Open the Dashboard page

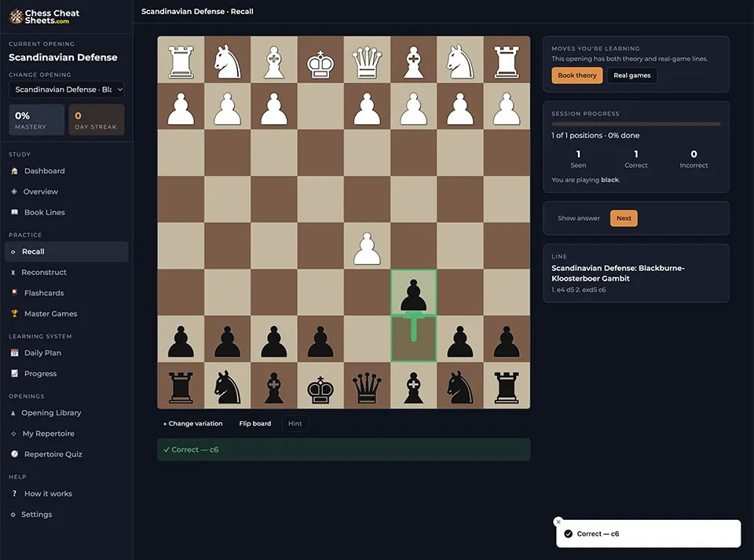[x=66, y=170]
